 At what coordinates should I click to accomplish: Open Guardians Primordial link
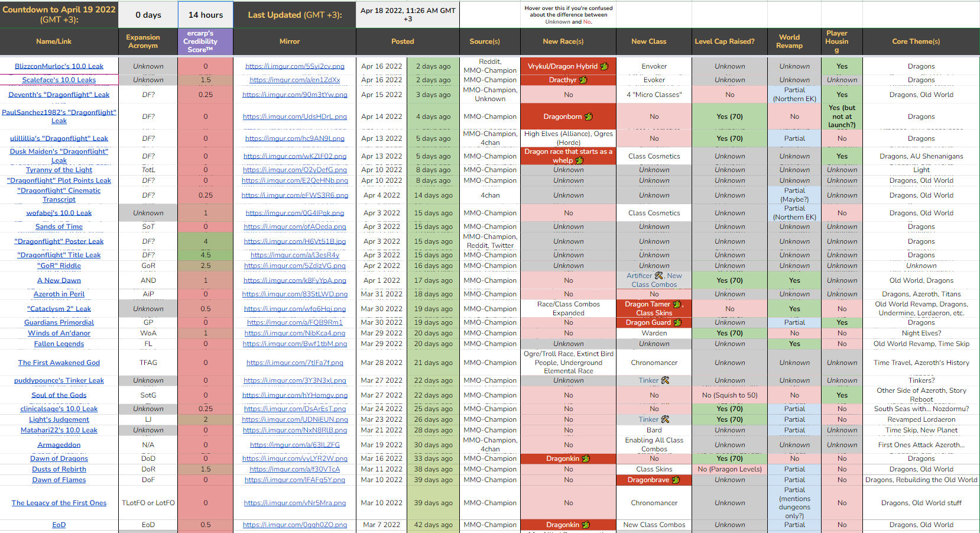coord(59,322)
